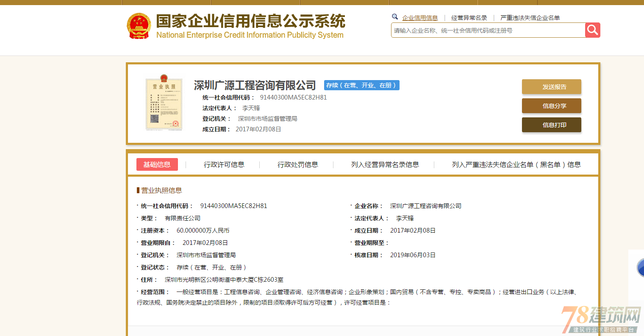The width and height of the screenshot is (644, 336).
Task: Click the 营业期限自 value 2017年02月08日
Action: 205,243
